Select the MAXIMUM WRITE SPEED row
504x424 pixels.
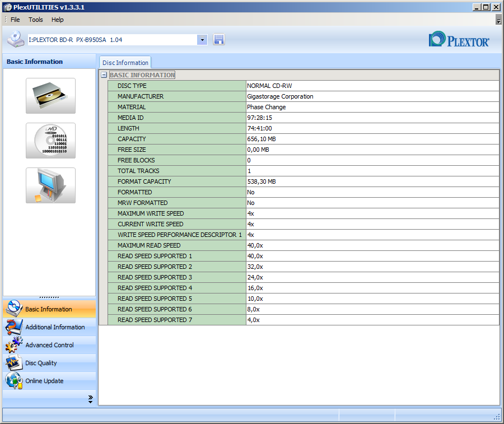pyautogui.click(x=304, y=213)
